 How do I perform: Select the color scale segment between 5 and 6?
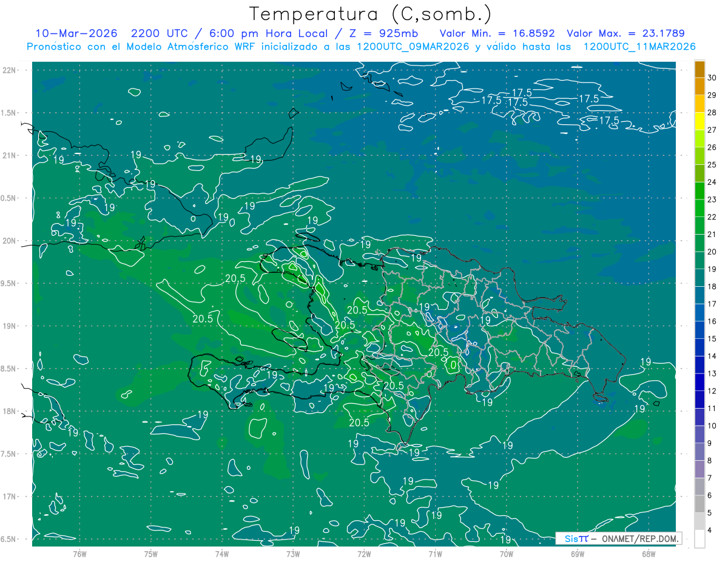click(700, 504)
